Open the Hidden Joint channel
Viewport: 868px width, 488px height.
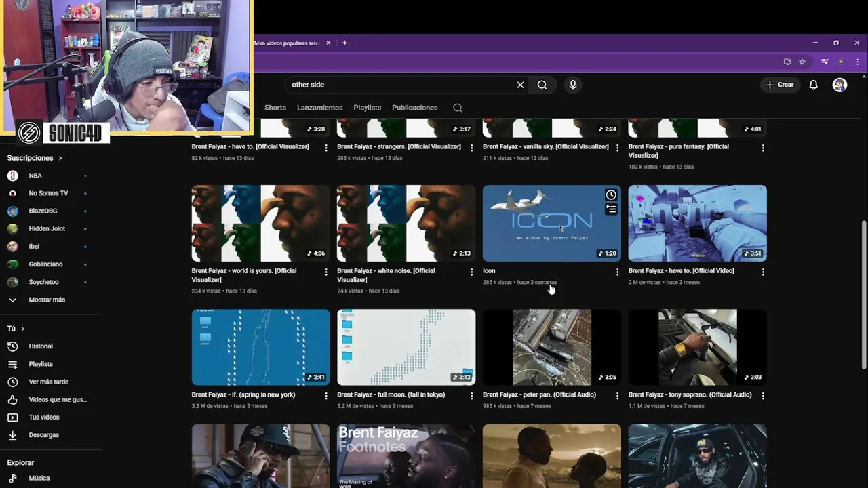coord(47,228)
